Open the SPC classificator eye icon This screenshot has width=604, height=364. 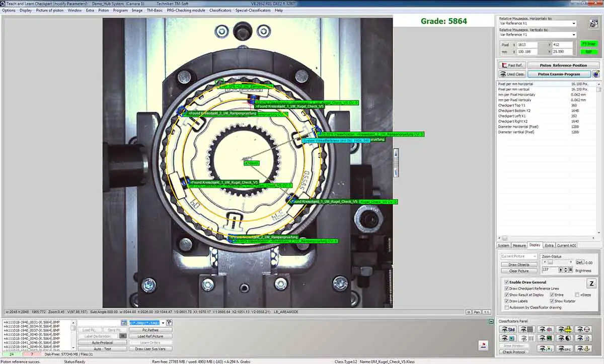tap(564, 348)
